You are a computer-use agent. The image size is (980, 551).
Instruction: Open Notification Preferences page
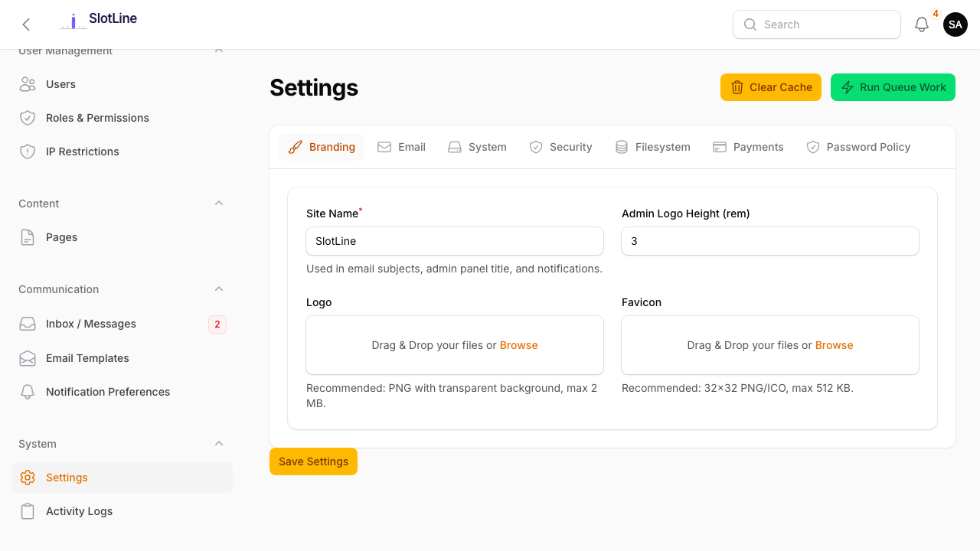[x=122, y=392]
